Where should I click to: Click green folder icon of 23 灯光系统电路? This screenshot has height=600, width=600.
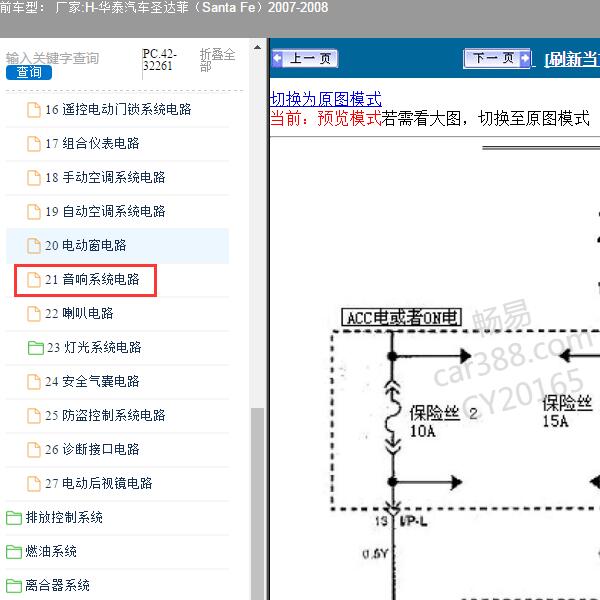pyautogui.click(x=36, y=348)
